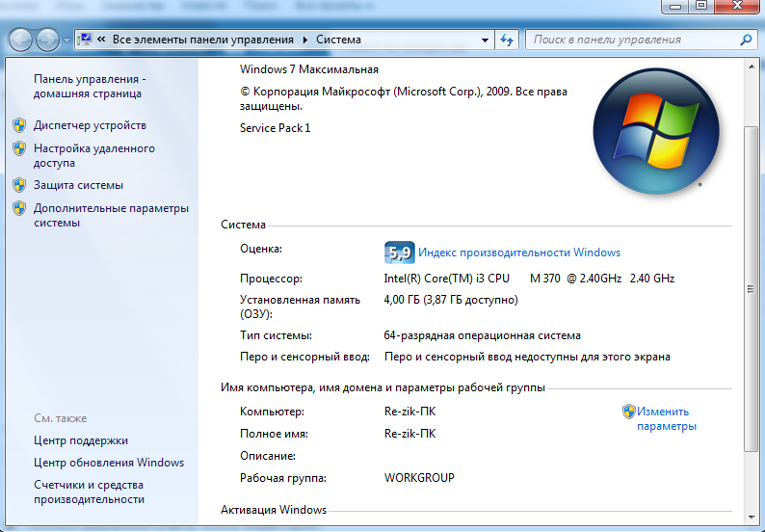Click 'Оценка:' label

[x=261, y=249]
